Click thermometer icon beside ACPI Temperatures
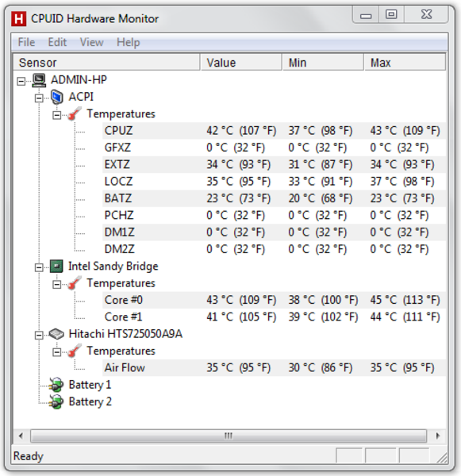This screenshot has height=476, width=461. [x=75, y=114]
